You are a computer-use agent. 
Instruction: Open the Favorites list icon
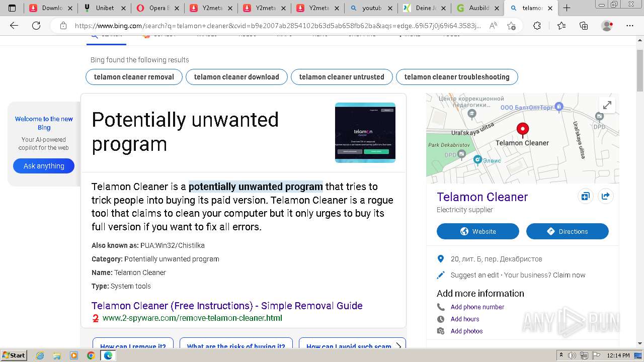(561, 26)
